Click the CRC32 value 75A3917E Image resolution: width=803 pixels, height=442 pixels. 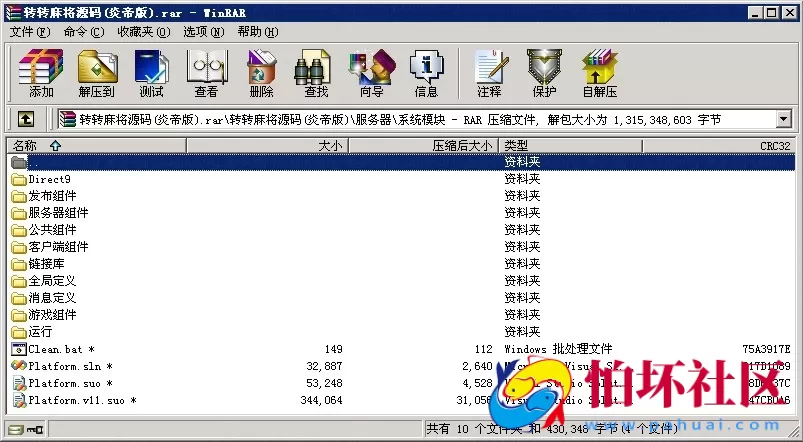766,349
